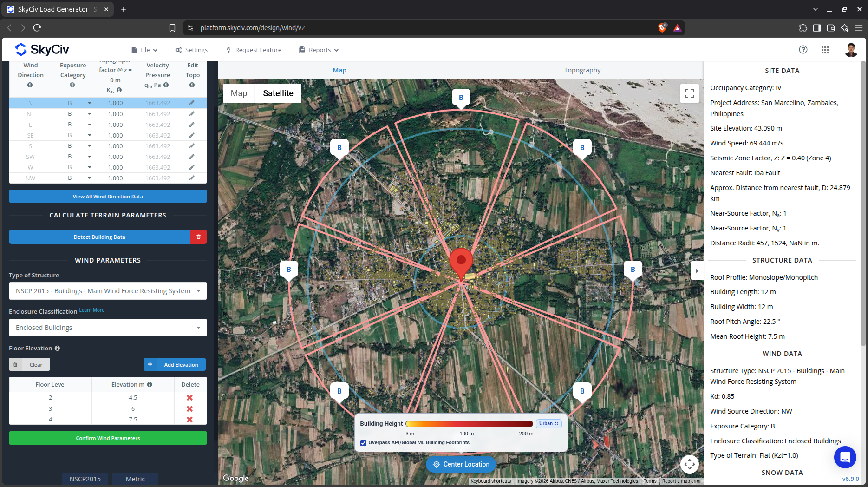Click Confirm Wind Parameters button
The height and width of the screenshot is (487, 868).
coord(108,438)
